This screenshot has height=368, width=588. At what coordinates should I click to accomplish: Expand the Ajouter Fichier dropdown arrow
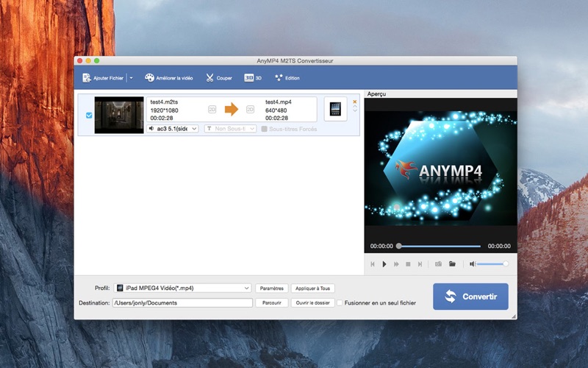tap(132, 78)
